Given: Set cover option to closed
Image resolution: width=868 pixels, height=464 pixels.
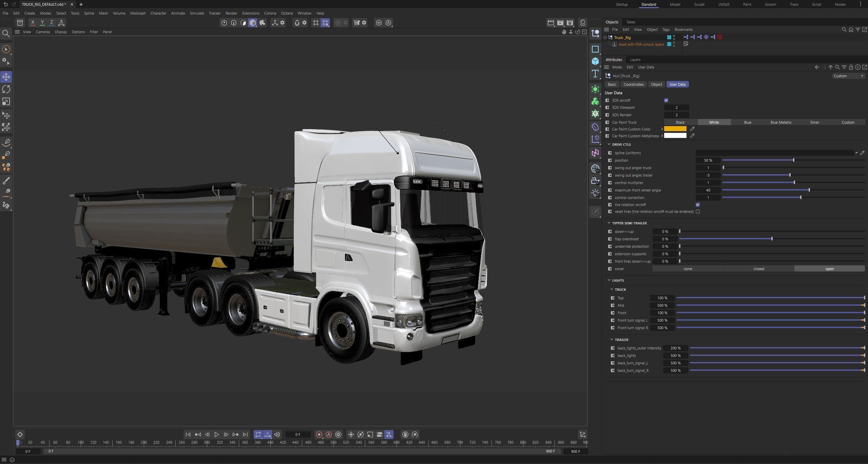Looking at the screenshot, I should click(x=758, y=269).
